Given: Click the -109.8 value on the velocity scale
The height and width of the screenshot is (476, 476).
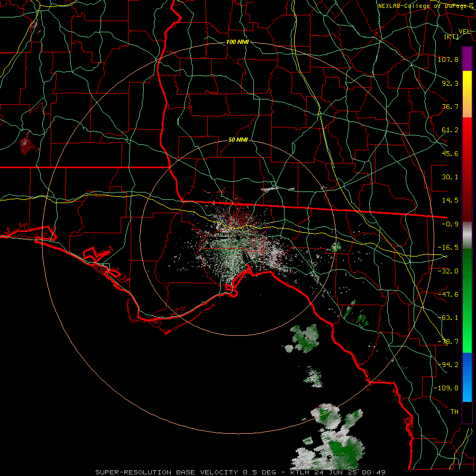Looking at the screenshot, I should (x=446, y=388).
